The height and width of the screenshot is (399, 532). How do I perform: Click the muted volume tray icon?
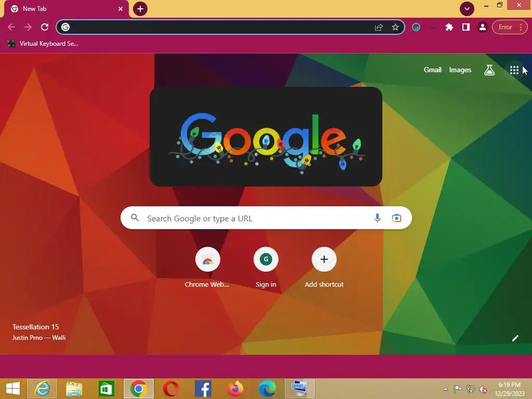483,389
